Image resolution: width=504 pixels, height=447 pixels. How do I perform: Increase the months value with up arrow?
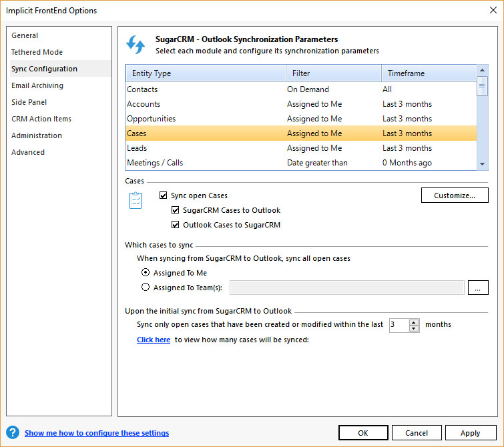coord(414,322)
